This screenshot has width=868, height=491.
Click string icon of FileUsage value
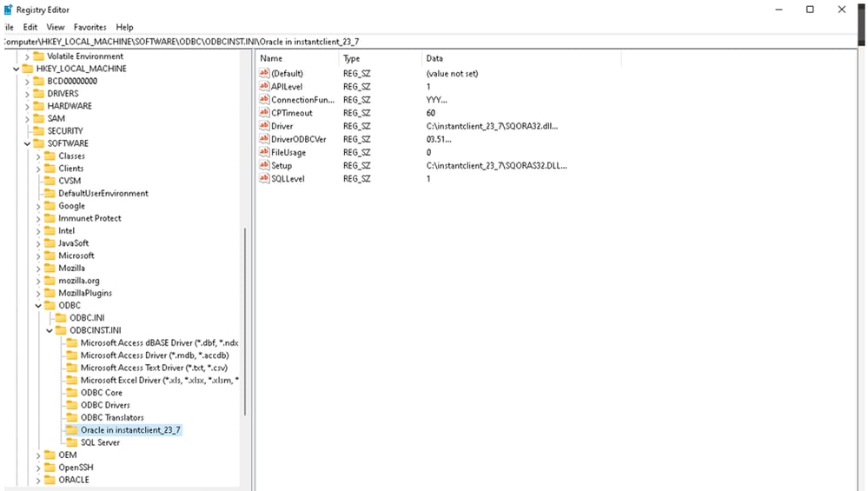tap(264, 152)
